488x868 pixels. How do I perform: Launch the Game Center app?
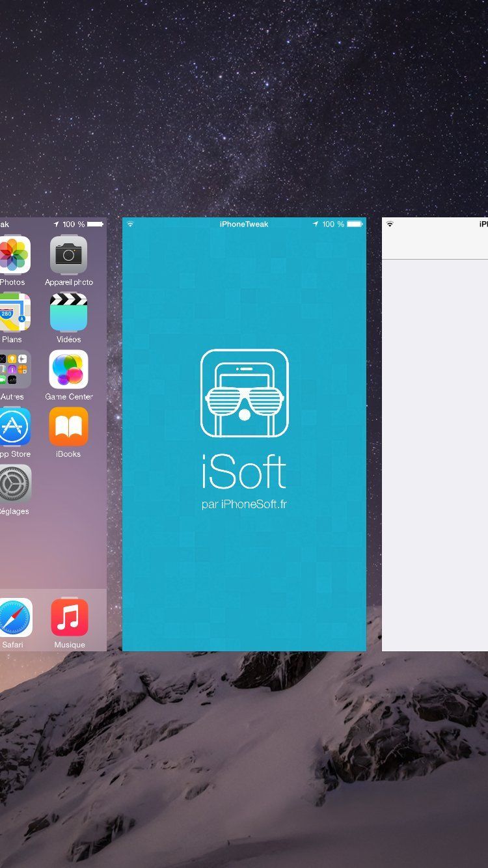point(68,370)
